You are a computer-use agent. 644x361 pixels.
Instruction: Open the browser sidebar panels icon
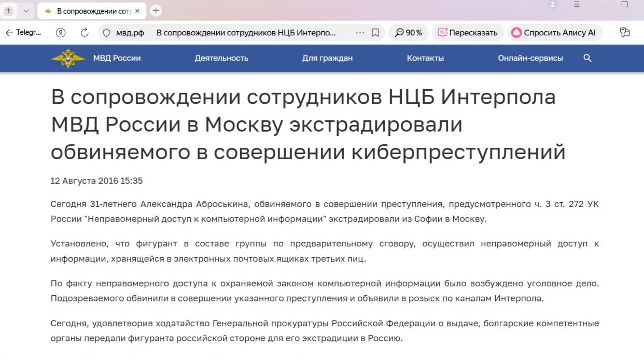625,32
